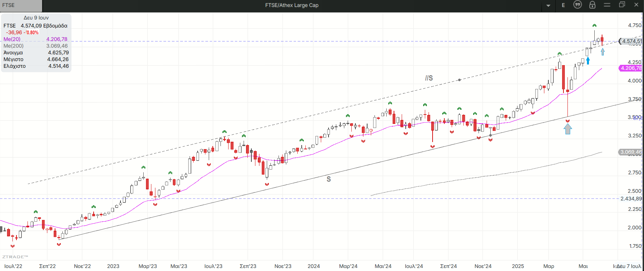Click the 4.574,51 current price label
The width and height of the screenshot is (644, 271).
(x=631, y=41)
